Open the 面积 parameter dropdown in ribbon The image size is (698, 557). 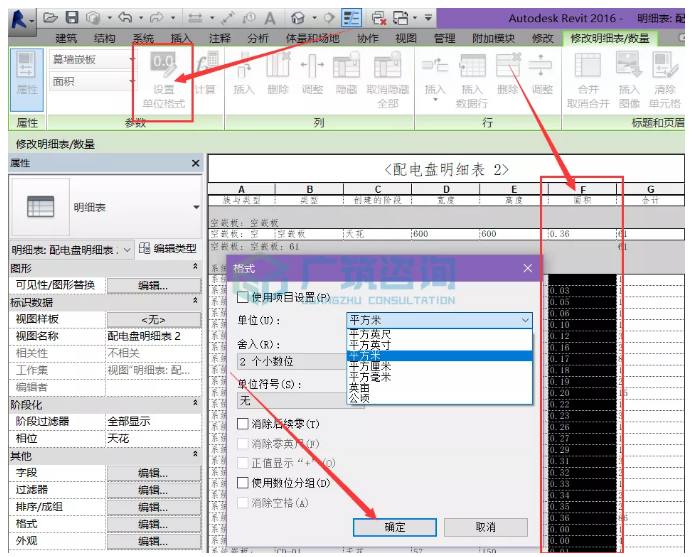coord(132,81)
